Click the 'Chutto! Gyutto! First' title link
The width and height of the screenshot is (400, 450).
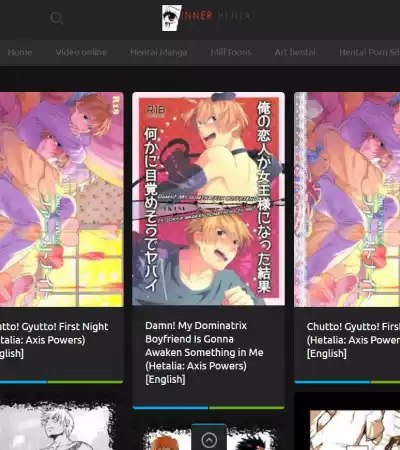point(353,340)
